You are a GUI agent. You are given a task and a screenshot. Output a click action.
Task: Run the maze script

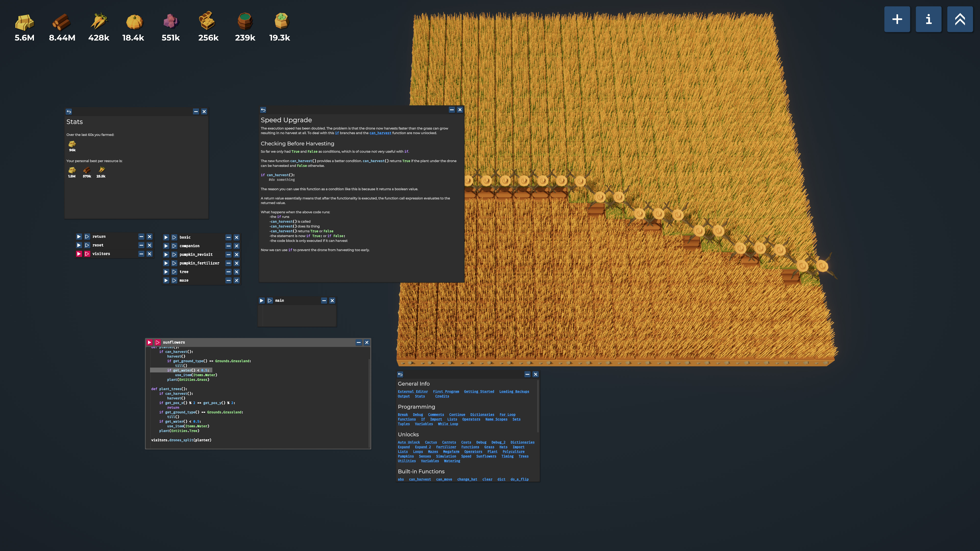pyautogui.click(x=166, y=280)
